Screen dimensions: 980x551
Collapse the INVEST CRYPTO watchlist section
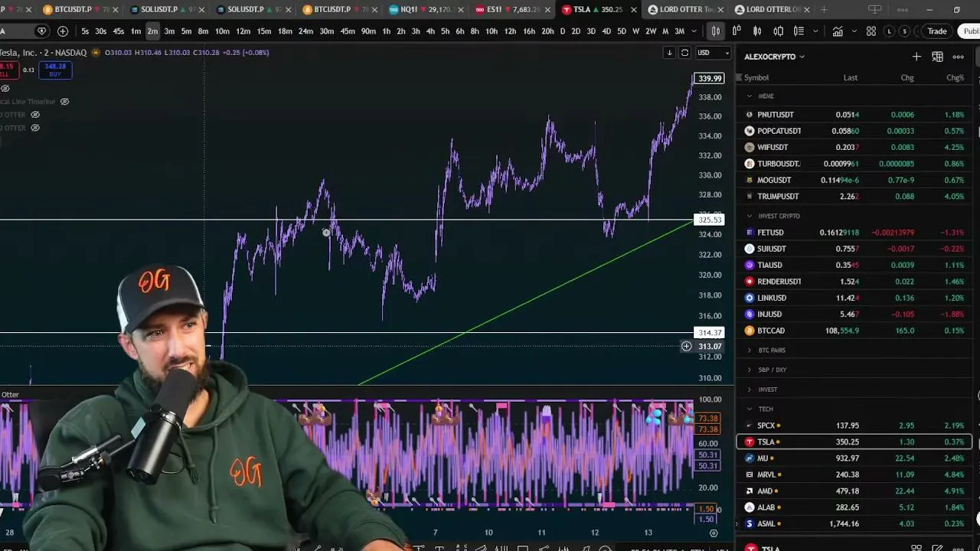(750, 217)
